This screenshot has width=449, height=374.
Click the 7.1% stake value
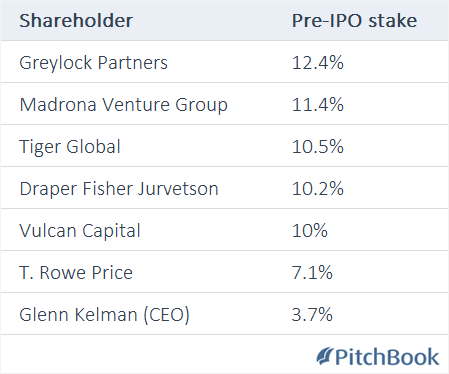(312, 273)
